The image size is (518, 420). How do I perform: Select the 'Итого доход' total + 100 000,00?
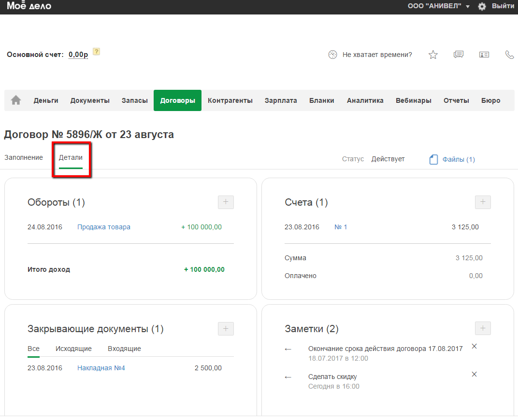[x=204, y=269]
